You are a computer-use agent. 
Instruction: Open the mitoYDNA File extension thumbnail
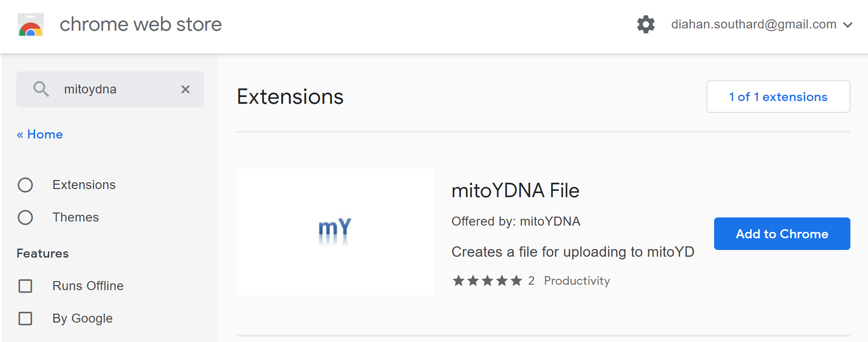coord(335,232)
